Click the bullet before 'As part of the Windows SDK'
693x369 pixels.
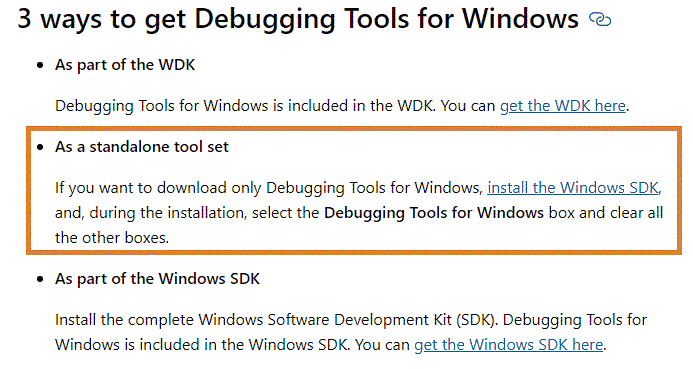tap(40, 279)
